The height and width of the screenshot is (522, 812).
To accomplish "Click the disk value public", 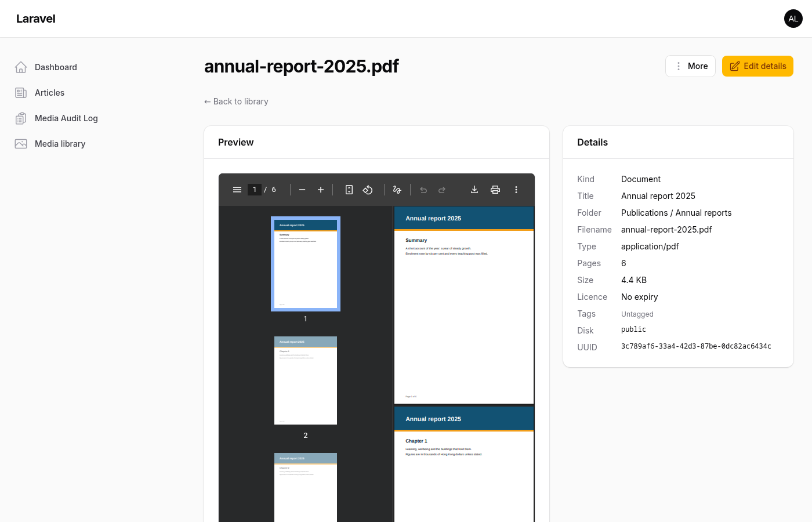I will tap(633, 329).
